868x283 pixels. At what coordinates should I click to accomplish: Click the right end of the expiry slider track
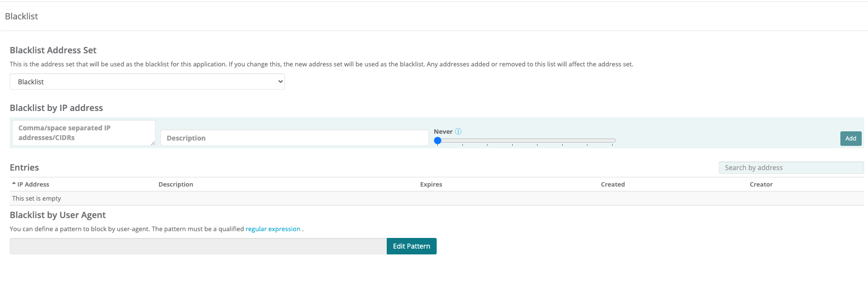point(614,141)
